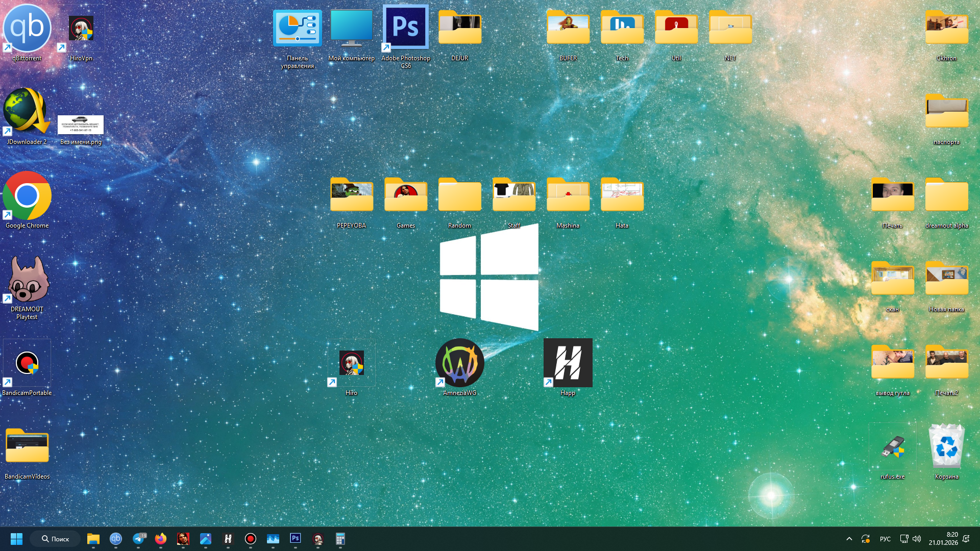This screenshot has width=980, height=551.
Task: Click the DREAMOUT Playtest desktop icon
Action: click(x=27, y=280)
